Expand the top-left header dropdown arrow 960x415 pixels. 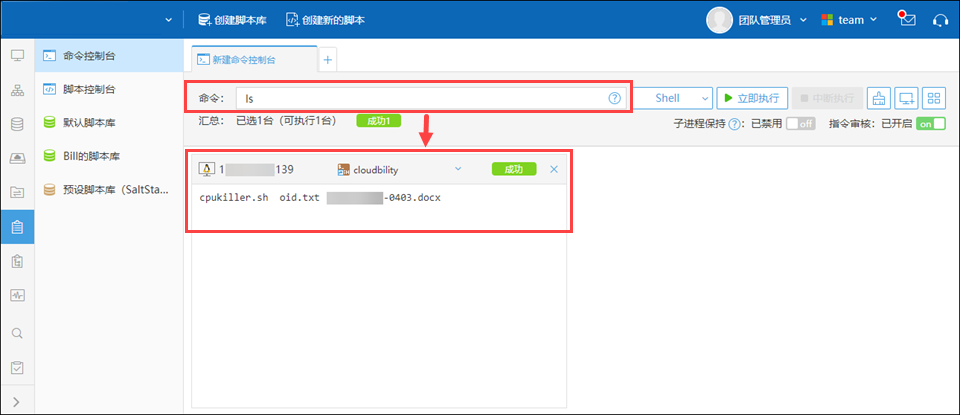[x=169, y=20]
